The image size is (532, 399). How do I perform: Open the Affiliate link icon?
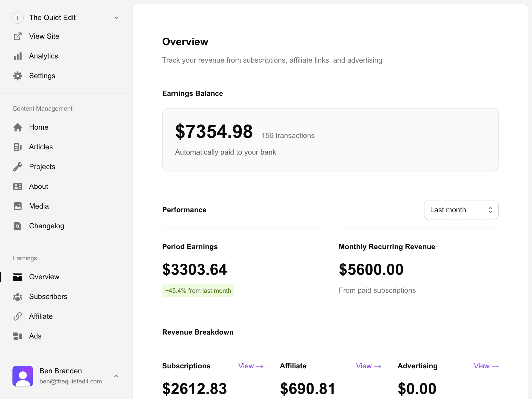pyautogui.click(x=18, y=316)
